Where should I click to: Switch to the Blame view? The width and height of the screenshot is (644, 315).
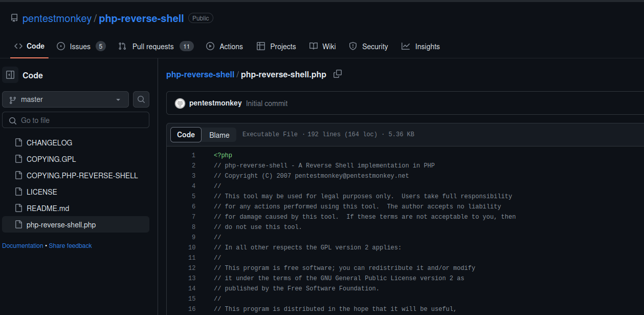coord(219,135)
